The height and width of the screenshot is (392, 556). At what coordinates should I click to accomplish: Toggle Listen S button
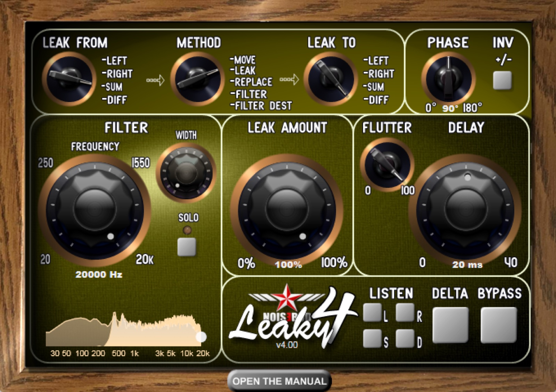point(372,338)
